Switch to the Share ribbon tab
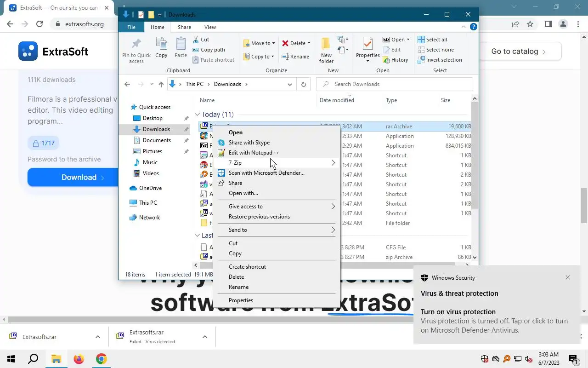 click(x=184, y=27)
